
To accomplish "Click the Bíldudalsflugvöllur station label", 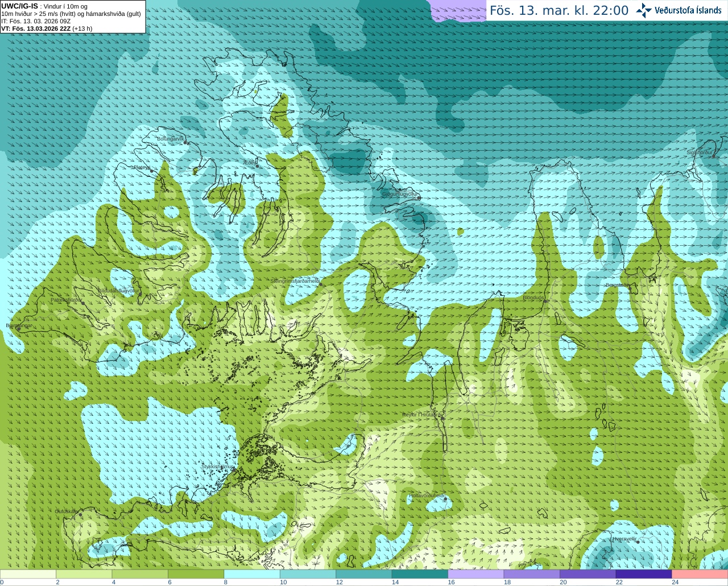I will click(x=118, y=291).
